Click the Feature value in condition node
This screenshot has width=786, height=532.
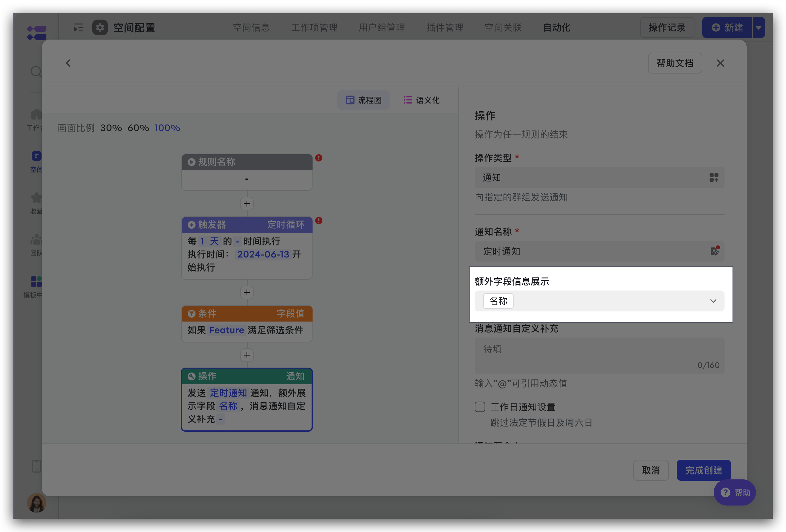227,330
